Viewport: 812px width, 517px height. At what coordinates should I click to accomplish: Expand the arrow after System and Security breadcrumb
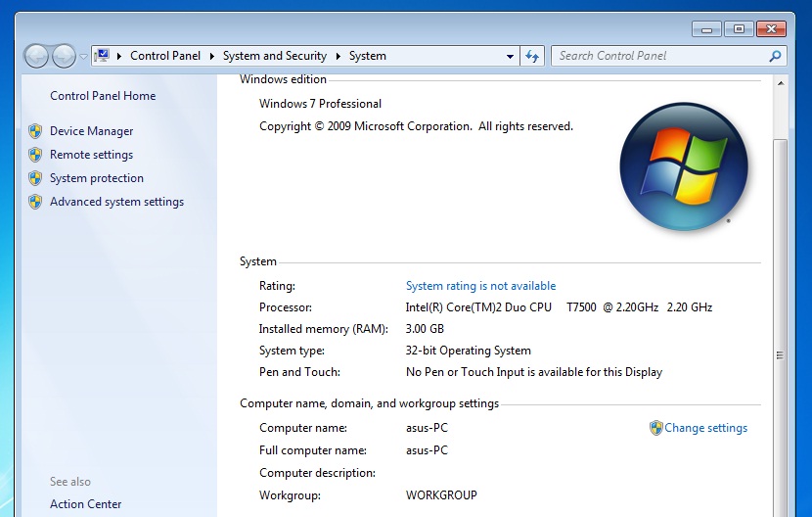(338, 56)
